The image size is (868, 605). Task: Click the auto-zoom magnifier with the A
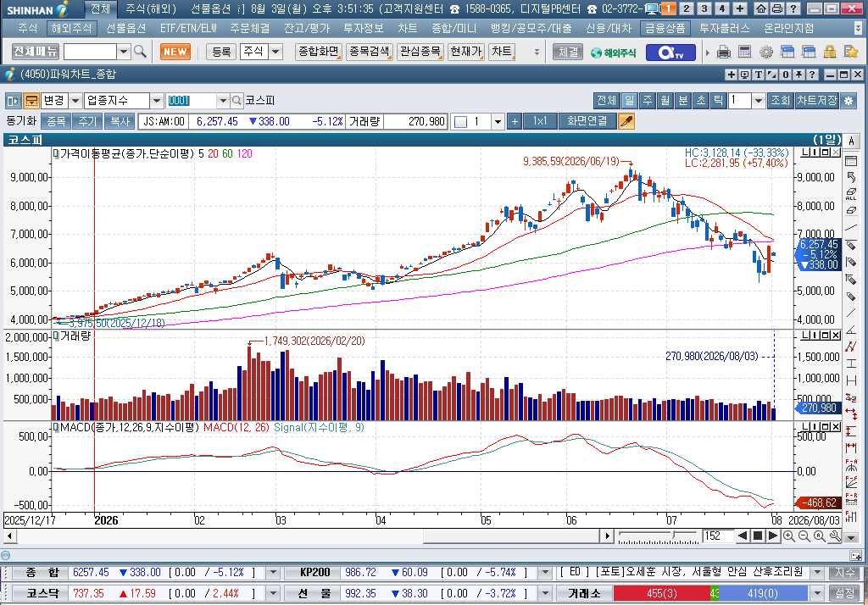820,536
